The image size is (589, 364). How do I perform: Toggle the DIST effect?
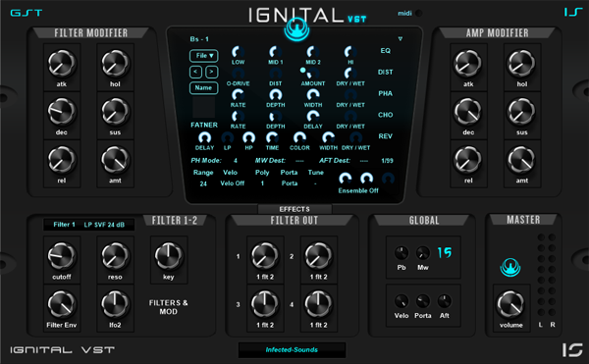coord(386,72)
